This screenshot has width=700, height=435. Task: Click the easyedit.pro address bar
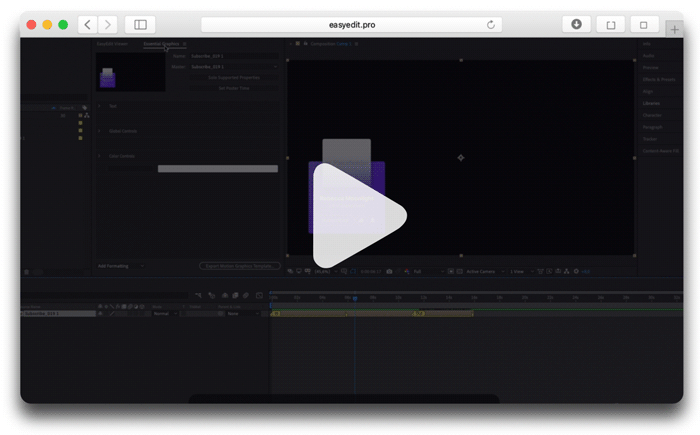coord(351,25)
